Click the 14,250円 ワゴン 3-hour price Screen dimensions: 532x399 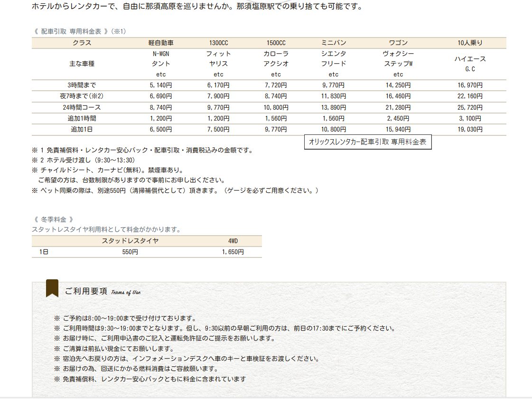coord(398,85)
